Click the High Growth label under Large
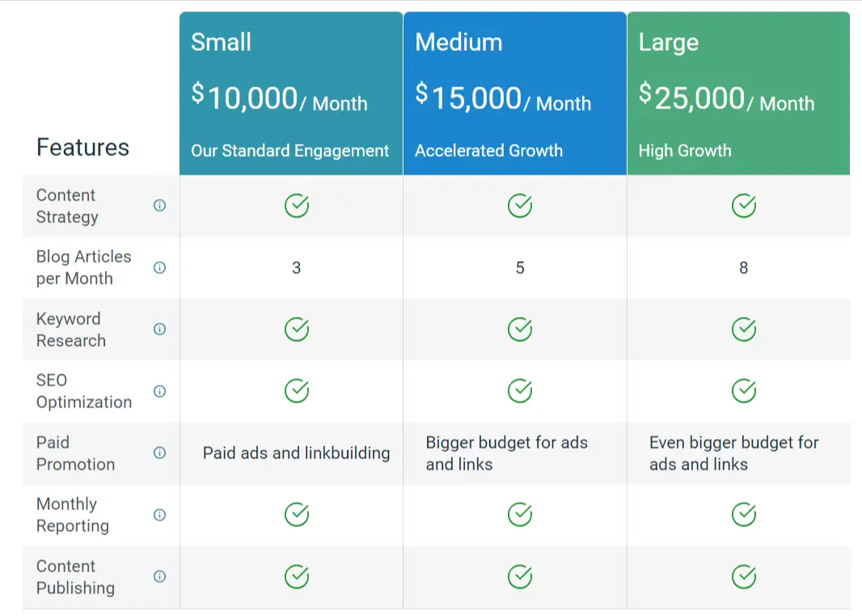Viewport: 862px width, 616px height. pyautogui.click(x=685, y=150)
